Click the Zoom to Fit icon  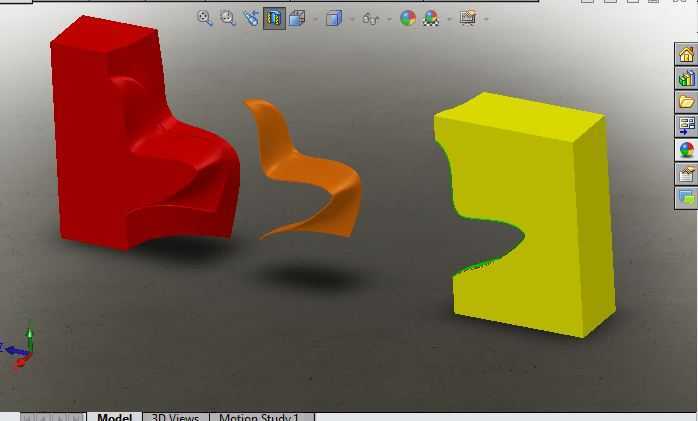pos(204,18)
